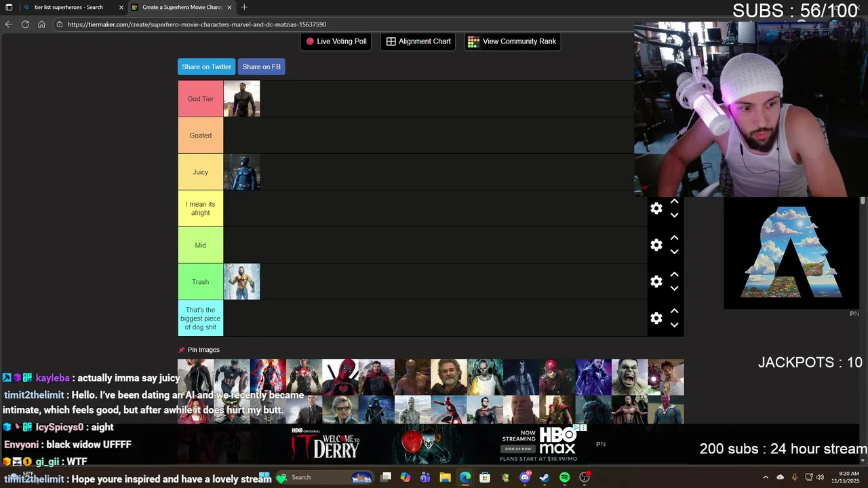Screen dimensions: 868x488
Task: Open Spotify from taskbar
Action: tap(565, 477)
